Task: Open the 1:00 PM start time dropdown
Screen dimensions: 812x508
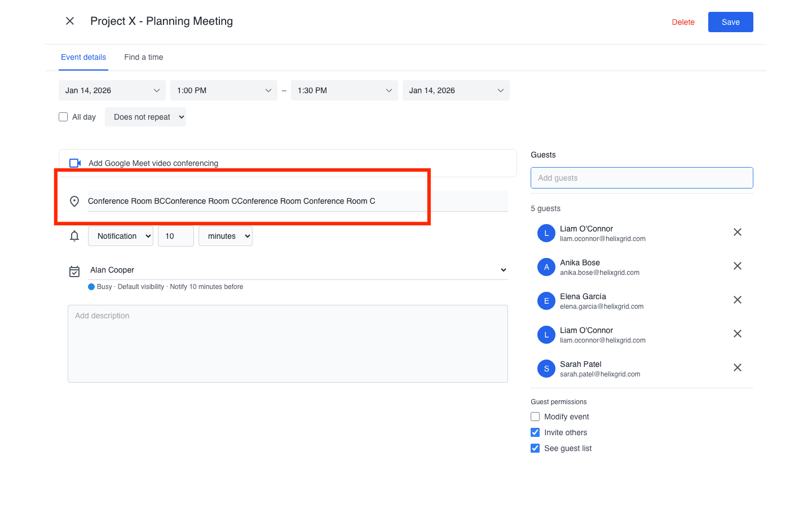Action: 224,90
